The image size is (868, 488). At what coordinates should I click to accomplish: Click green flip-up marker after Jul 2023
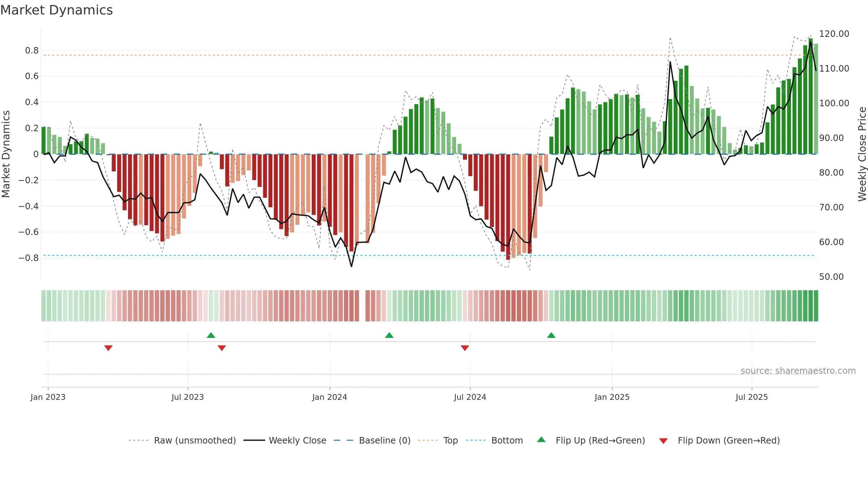tap(211, 335)
